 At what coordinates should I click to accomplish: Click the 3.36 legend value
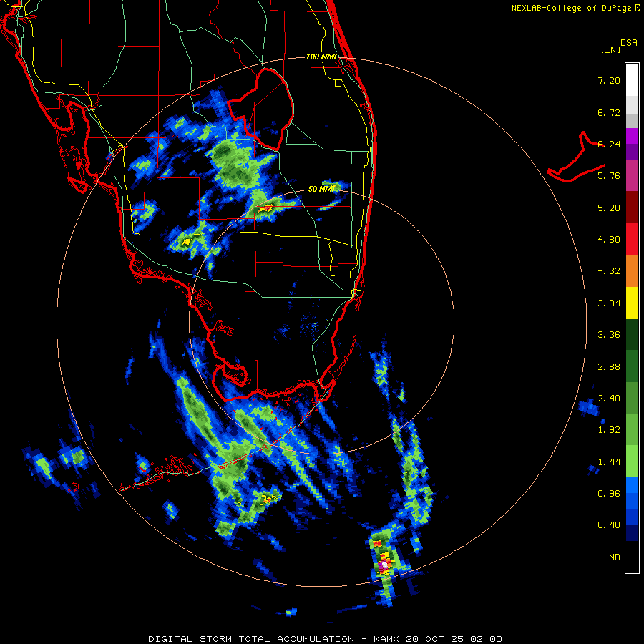(x=609, y=334)
